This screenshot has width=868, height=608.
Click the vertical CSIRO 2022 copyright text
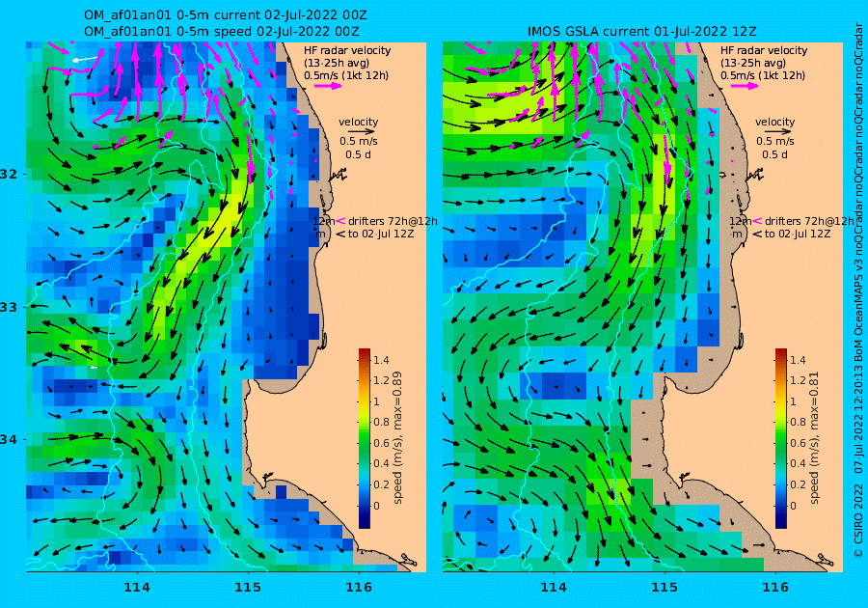tap(858, 290)
